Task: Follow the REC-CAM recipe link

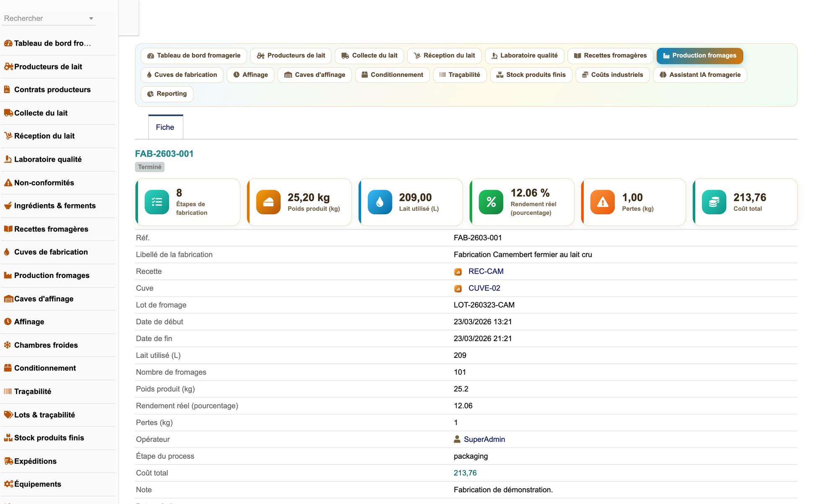Action: pyautogui.click(x=486, y=271)
